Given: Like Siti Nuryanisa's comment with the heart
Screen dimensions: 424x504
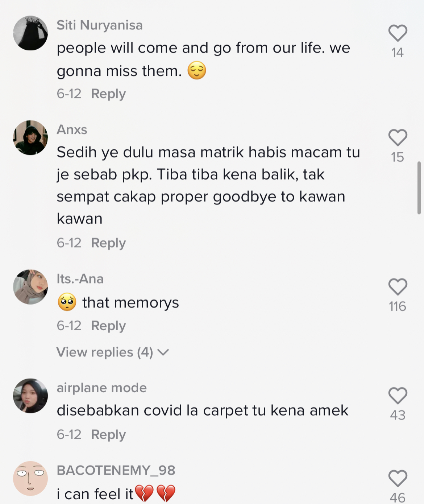Looking at the screenshot, I should 398,33.
